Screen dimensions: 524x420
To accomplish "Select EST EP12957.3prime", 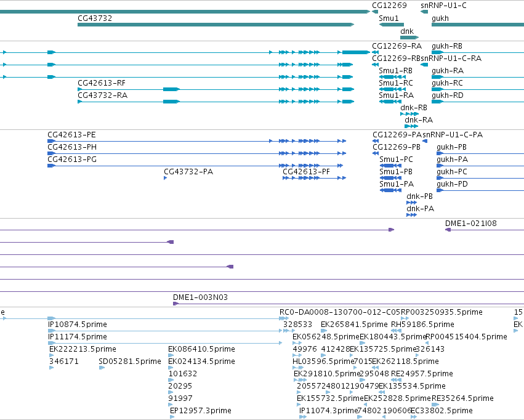I will pos(172,417).
